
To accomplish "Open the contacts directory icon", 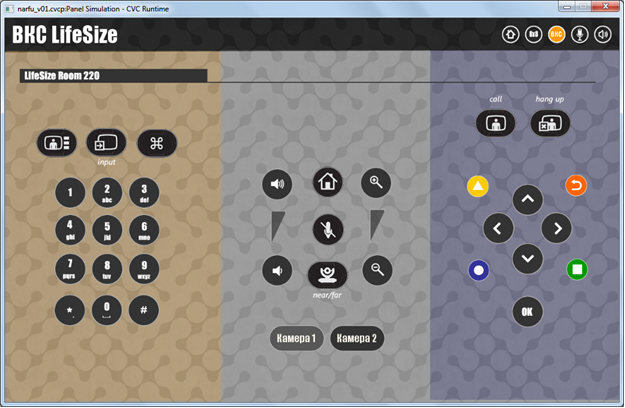I will click(x=57, y=143).
